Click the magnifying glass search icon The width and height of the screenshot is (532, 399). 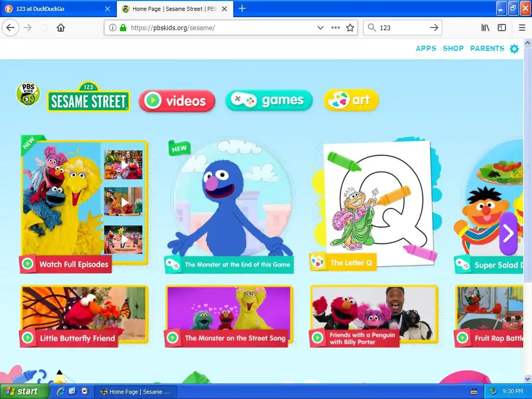pyautogui.click(x=372, y=28)
